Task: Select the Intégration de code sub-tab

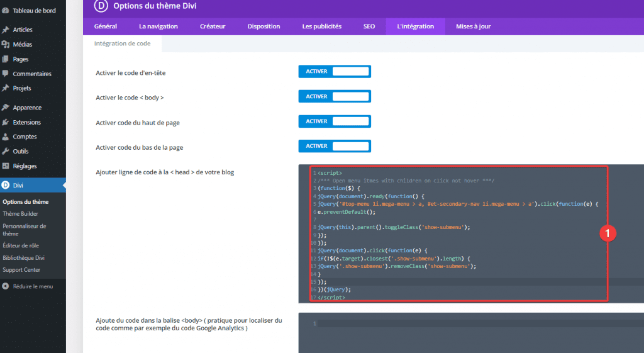Action: click(123, 43)
